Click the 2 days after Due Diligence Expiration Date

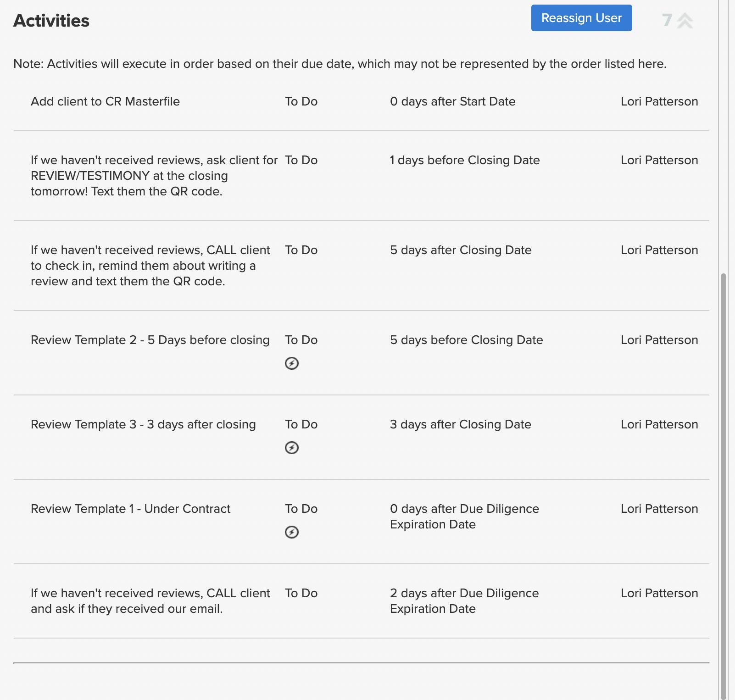464,601
